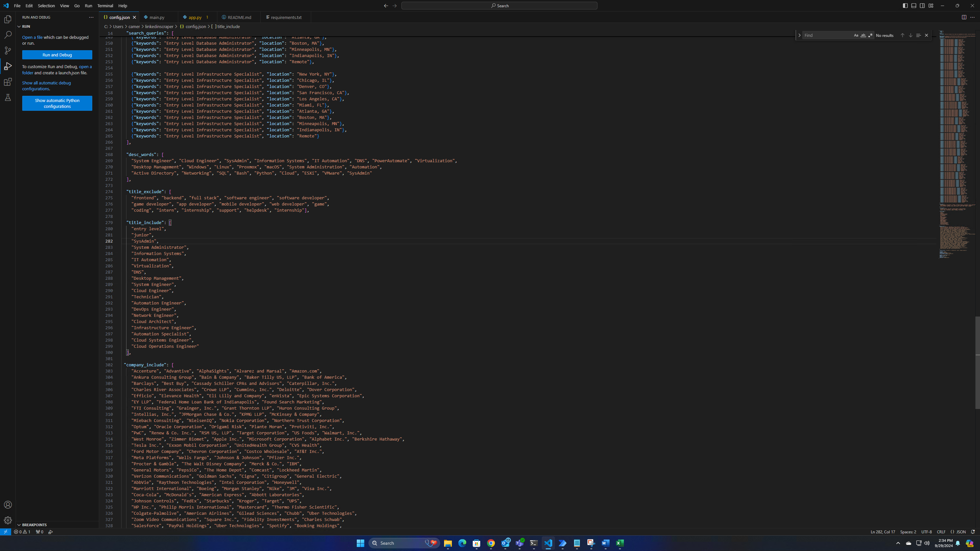Open the Source Control view
Screen dimensions: 980x551
coord(8,51)
